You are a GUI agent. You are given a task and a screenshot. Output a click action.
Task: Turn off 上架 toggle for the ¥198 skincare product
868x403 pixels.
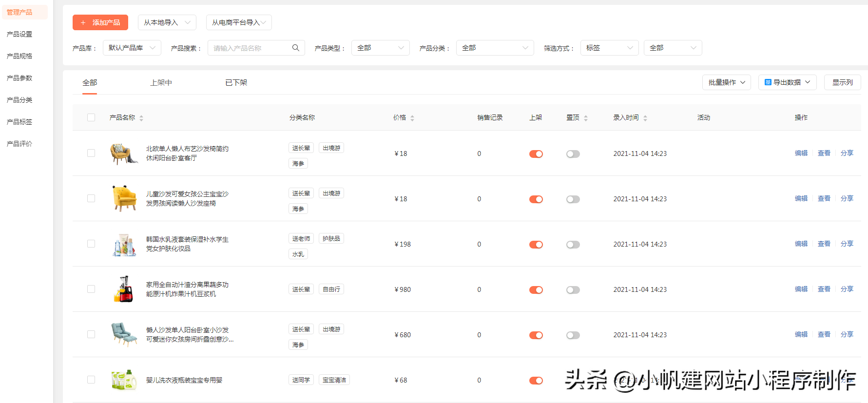pyautogui.click(x=536, y=245)
